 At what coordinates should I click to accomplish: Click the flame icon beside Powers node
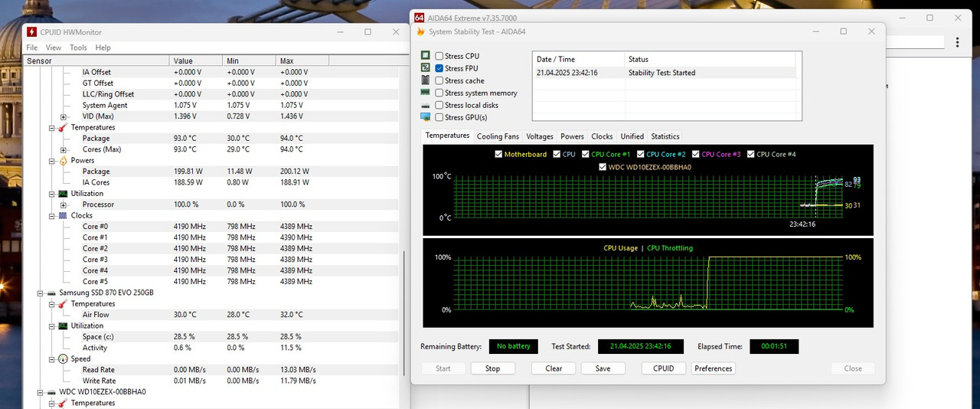[63, 161]
